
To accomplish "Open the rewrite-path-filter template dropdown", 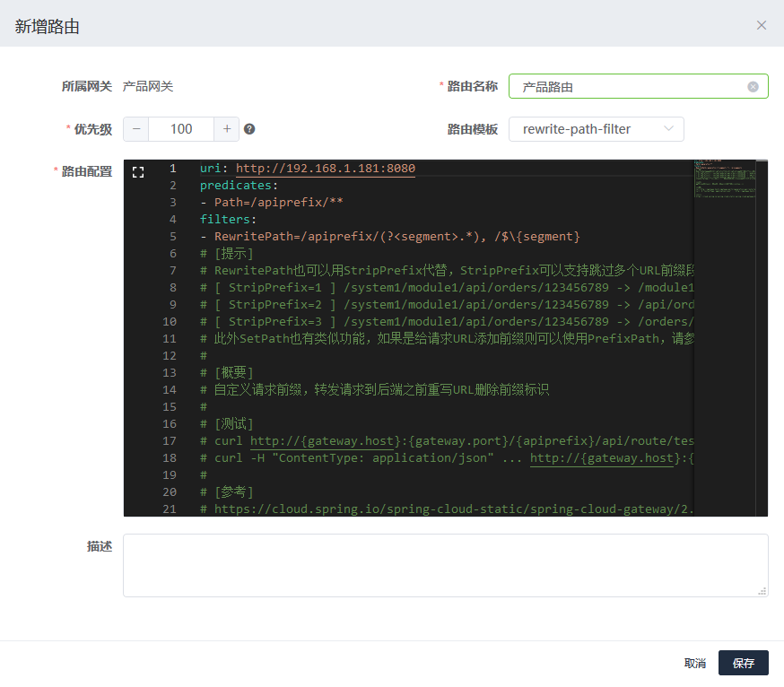I will pyautogui.click(x=596, y=129).
